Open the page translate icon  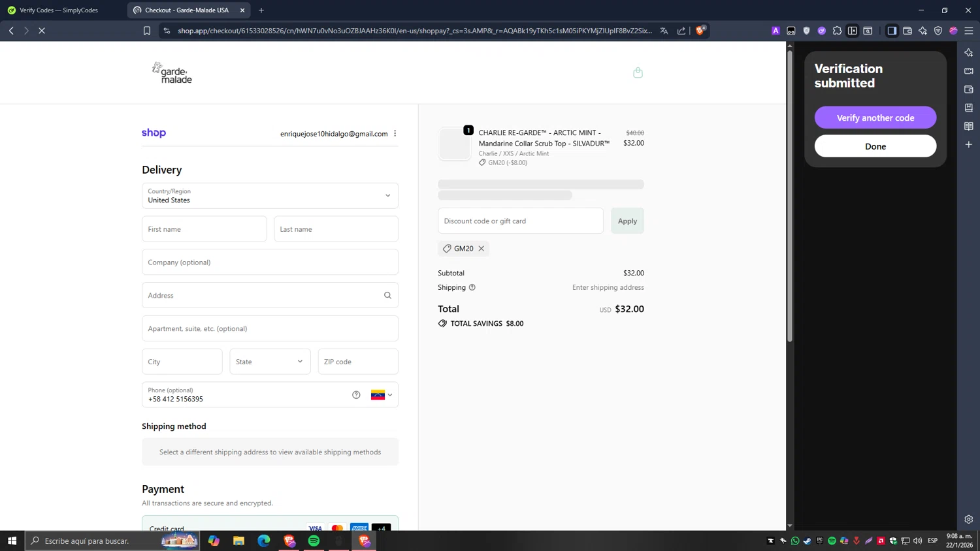click(664, 31)
